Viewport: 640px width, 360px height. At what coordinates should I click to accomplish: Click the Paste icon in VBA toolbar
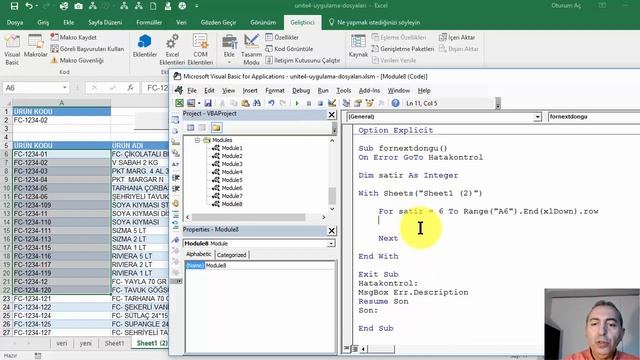coord(245,103)
